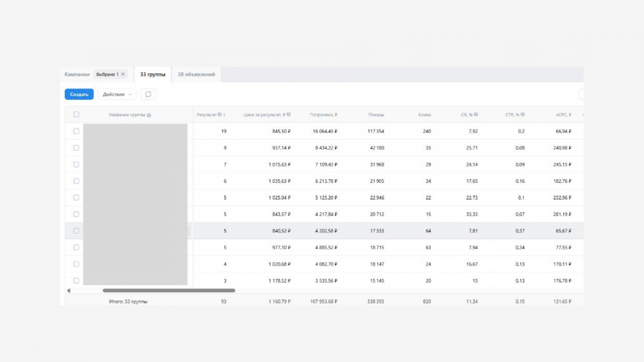This screenshot has width=644, height=362.
Task: Sort by the 'Показы' column header
Action: [x=376, y=115]
